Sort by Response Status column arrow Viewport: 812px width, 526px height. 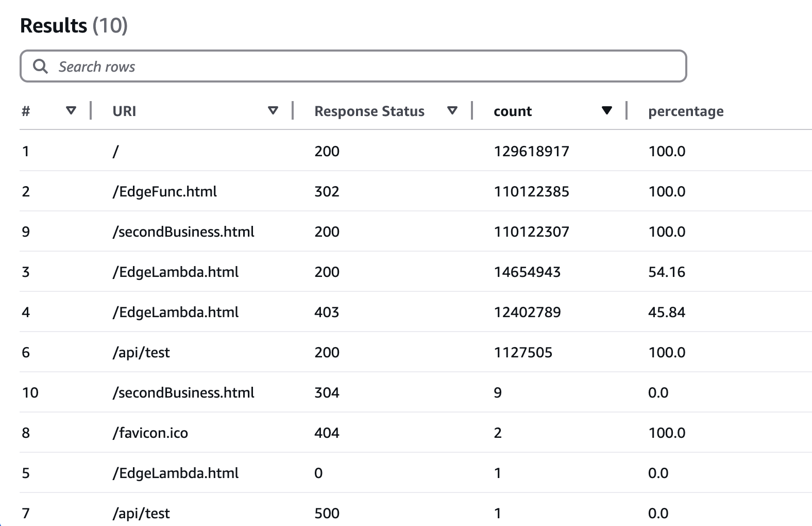[452, 110]
